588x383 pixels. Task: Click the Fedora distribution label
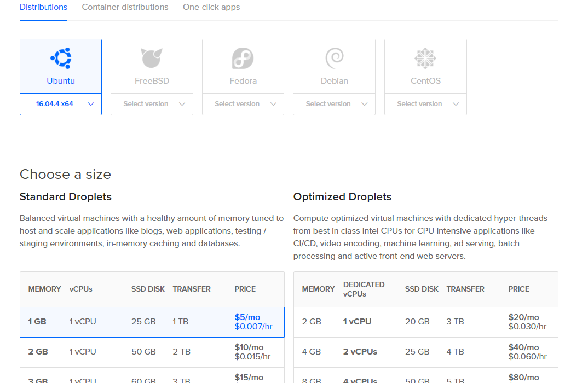point(243,81)
